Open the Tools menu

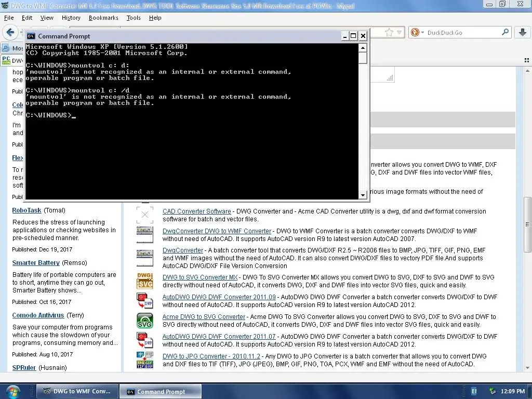[134, 18]
